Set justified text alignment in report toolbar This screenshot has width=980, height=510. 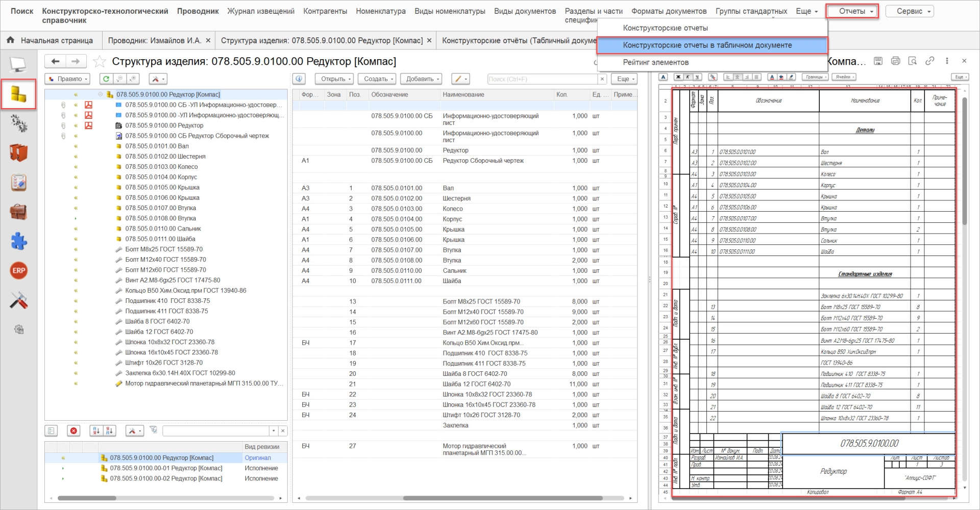[x=756, y=77]
